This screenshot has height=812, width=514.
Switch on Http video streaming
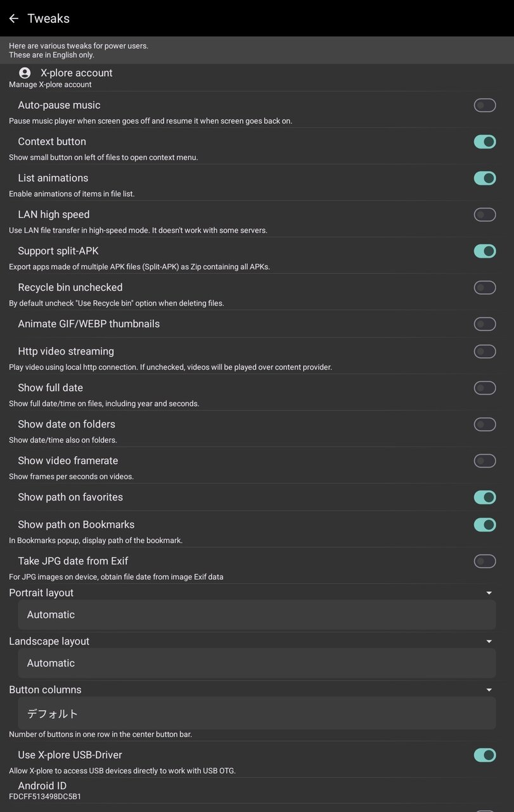(x=484, y=351)
